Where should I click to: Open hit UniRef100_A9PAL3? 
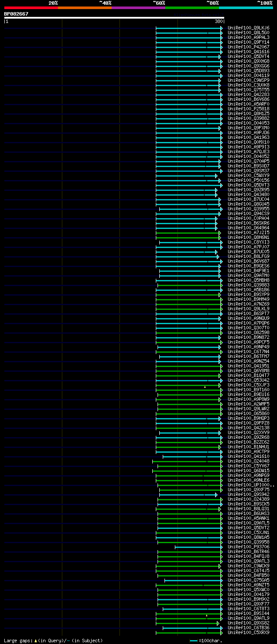248,38
